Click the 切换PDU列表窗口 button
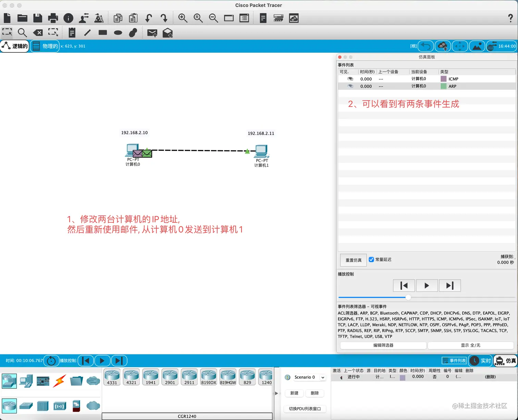 point(305,409)
